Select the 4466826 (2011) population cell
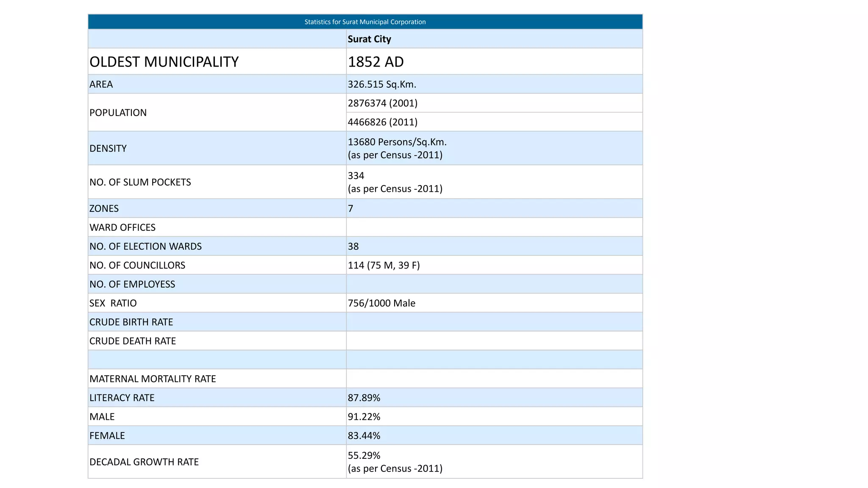Viewport: 868px width, 488px height. click(x=383, y=122)
